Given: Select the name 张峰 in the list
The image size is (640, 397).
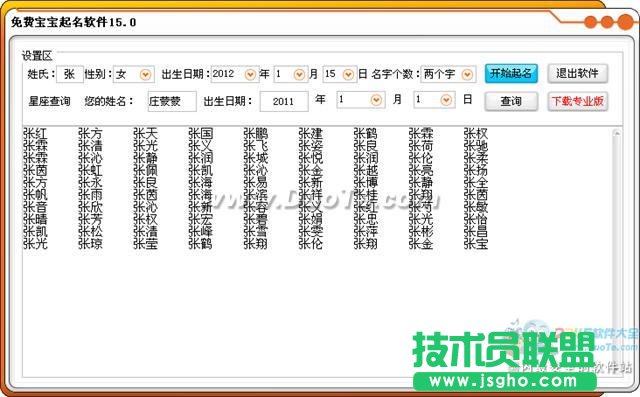Looking at the screenshot, I should coord(200,231).
